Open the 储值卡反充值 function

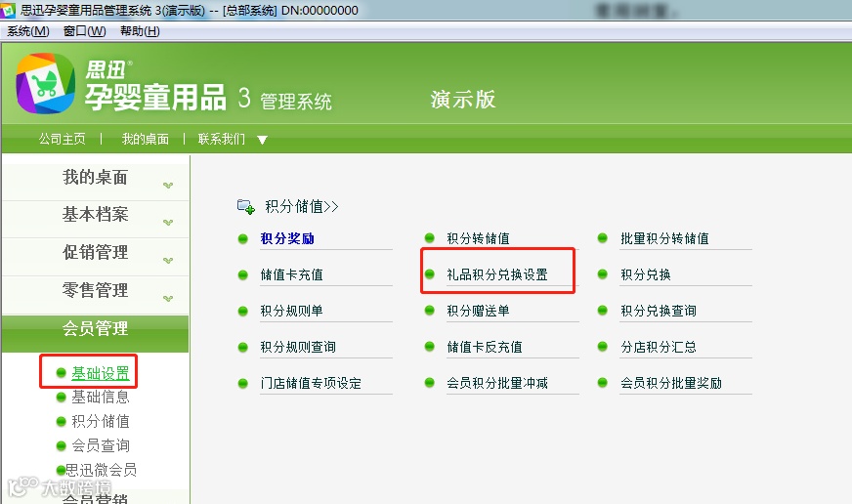[485, 347]
